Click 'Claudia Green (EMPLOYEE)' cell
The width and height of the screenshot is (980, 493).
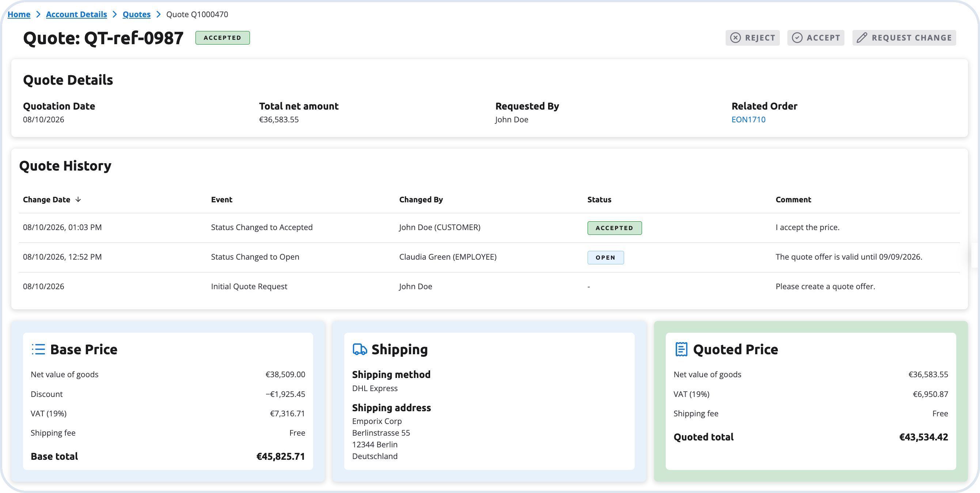click(x=448, y=257)
